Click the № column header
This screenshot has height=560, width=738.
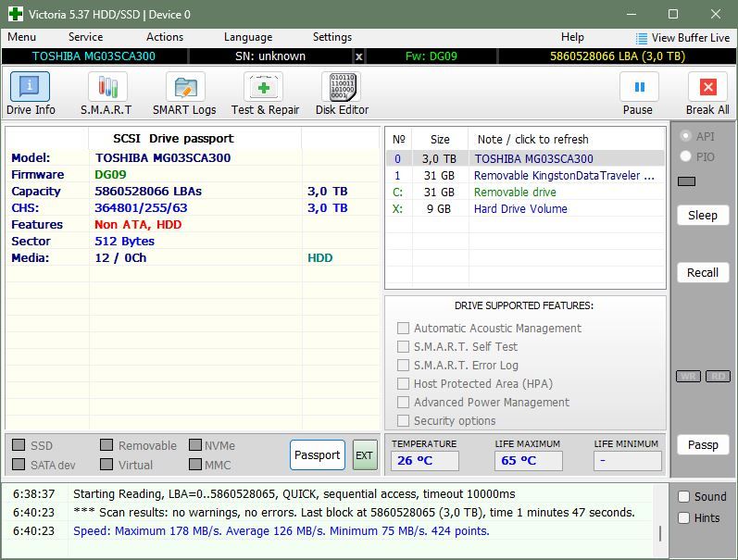point(399,139)
